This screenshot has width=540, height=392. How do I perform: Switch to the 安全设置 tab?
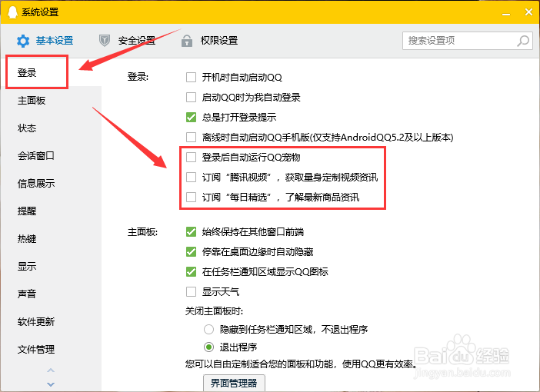(128, 41)
